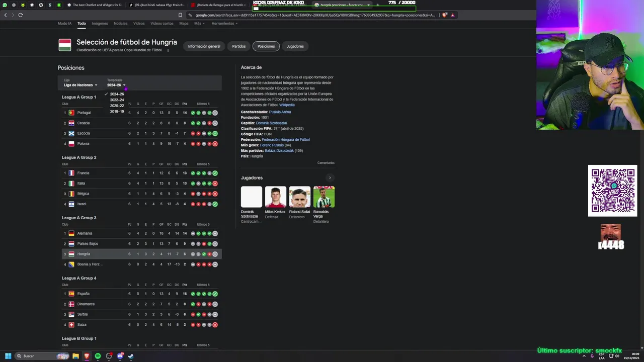Viewport: 644px width, 362px height.
Task: Open the Partidos chip
Action: [239, 46]
